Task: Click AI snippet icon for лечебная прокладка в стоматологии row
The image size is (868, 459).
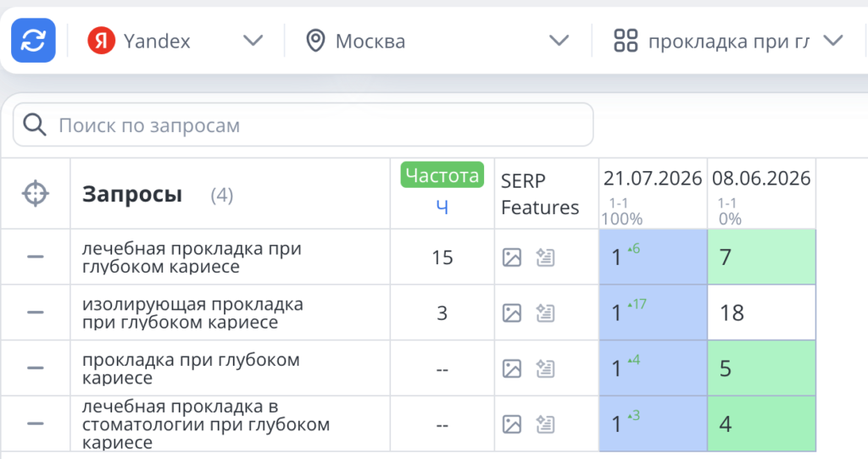Action: click(x=545, y=425)
